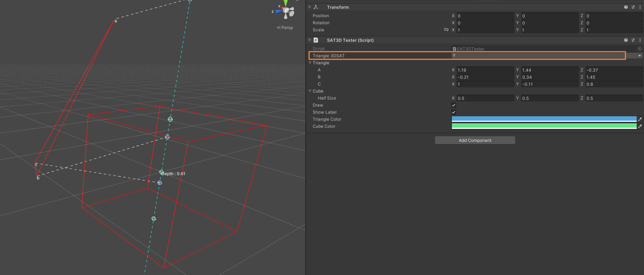
Task: Collapse the Triangle foldout
Action: 310,63
